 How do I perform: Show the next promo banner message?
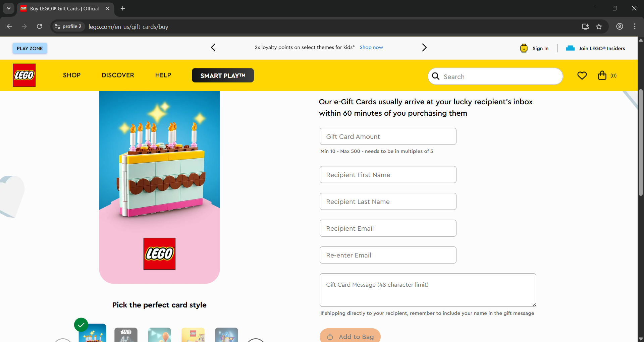[424, 48]
